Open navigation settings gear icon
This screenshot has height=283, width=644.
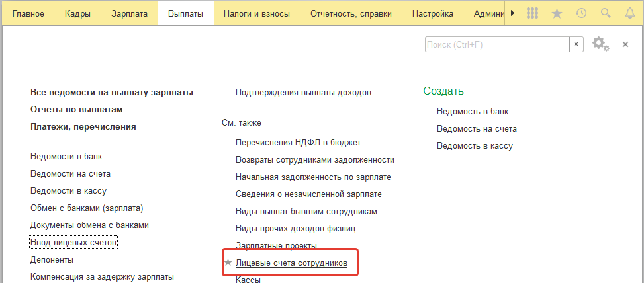click(600, 44)
